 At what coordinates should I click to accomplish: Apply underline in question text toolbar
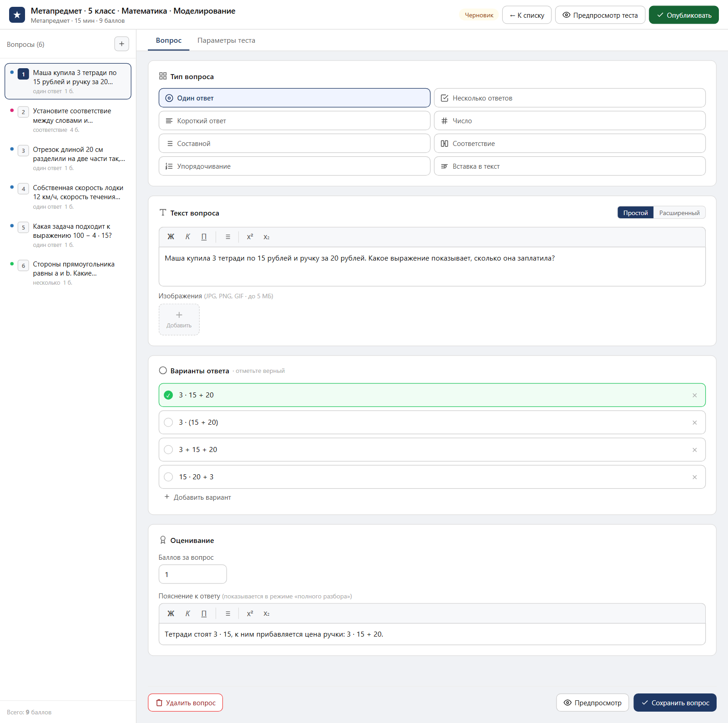pyautogui.click(x=204, y=237)
